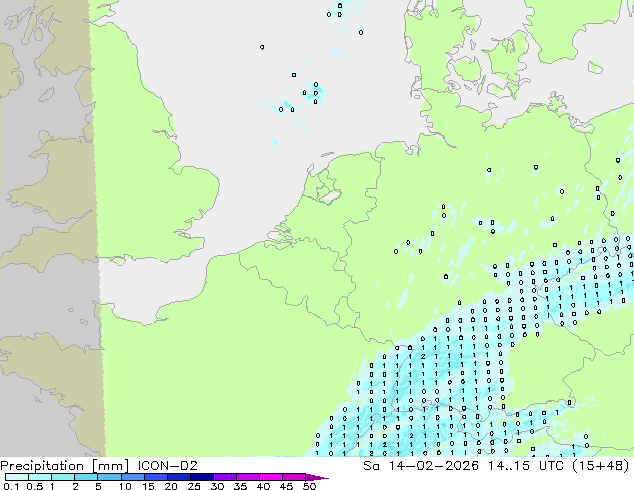Click the '40' legend scale label

[263, 486]
